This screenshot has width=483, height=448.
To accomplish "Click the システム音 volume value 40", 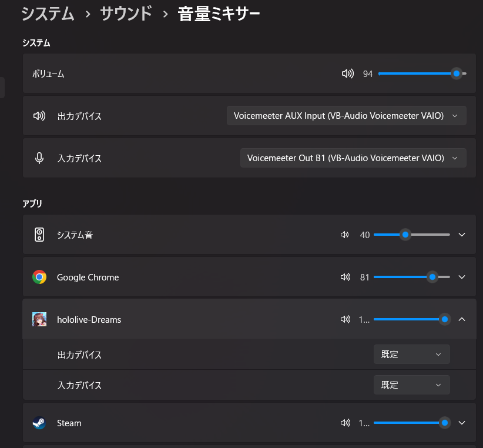I will coord(365,235).
